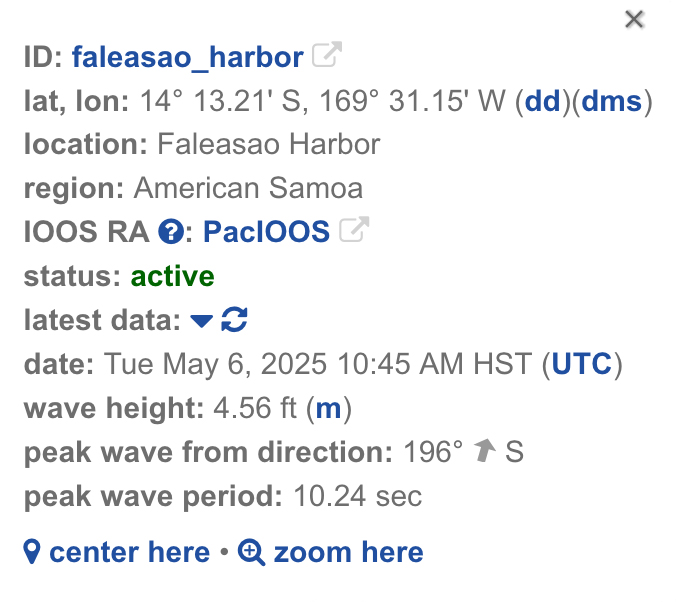Screen dimensions: 676x602
Task: Show coordinates in dms format
Action: pos(611,101)
